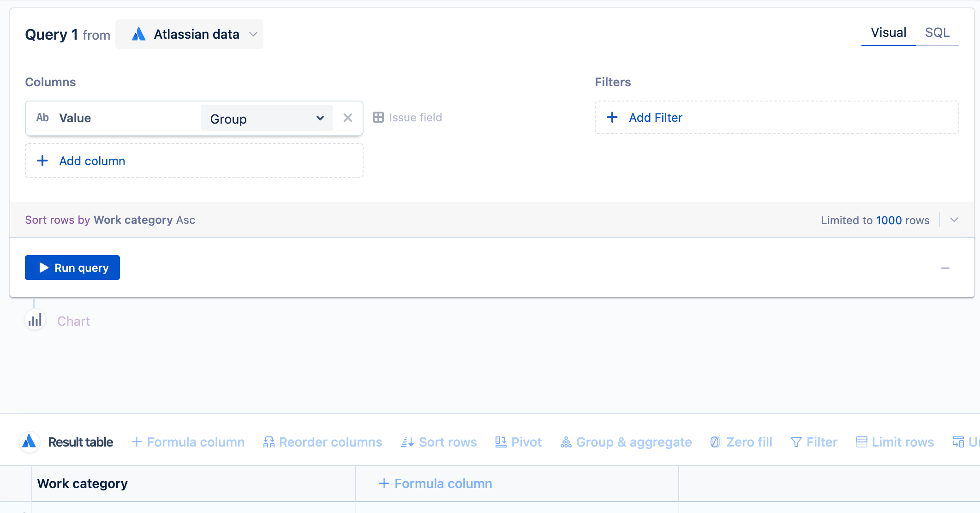This screenshot has height=513, width=980.
Task: Expand the row limit chevron
Action: 954,220
